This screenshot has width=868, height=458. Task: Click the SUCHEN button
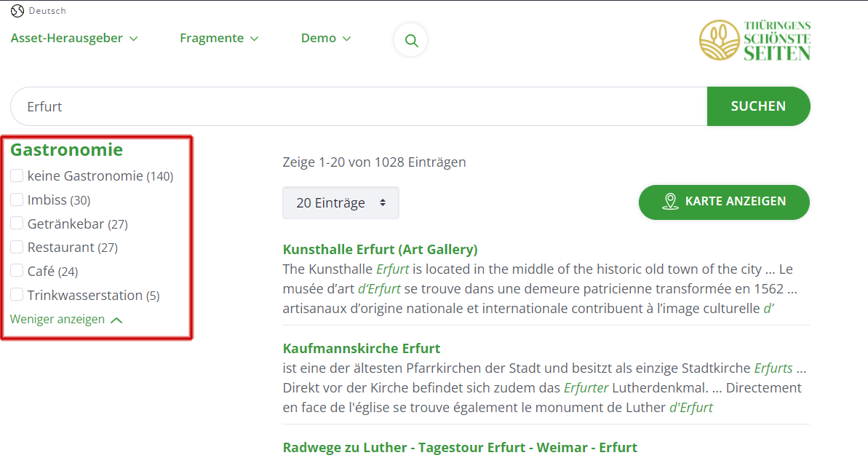tap(758, 106)
